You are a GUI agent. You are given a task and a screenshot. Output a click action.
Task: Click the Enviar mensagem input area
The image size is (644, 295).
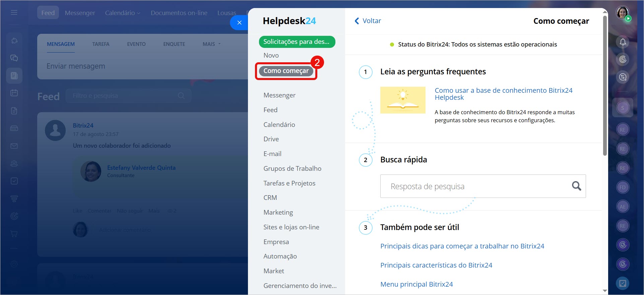pos(143,66)
